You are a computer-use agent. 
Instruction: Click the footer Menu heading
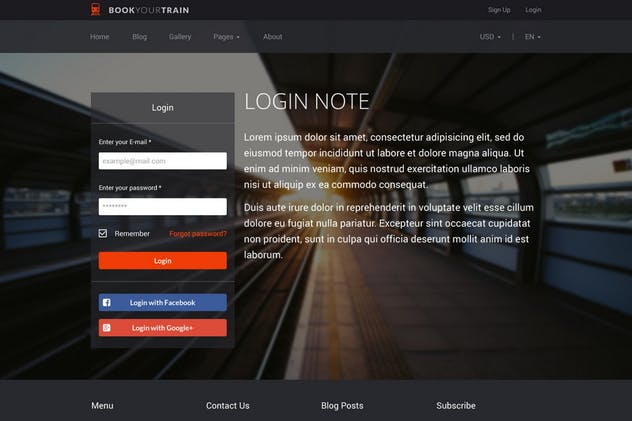click(x=102, y=406)
